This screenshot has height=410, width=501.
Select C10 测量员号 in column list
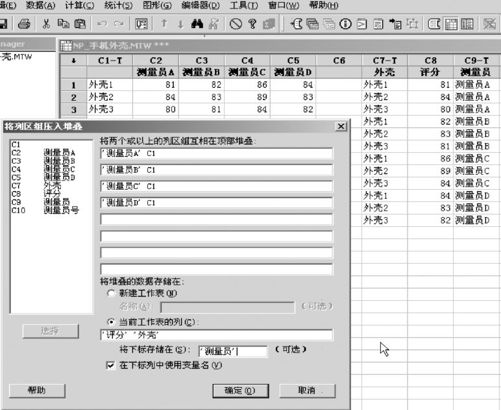45,210
